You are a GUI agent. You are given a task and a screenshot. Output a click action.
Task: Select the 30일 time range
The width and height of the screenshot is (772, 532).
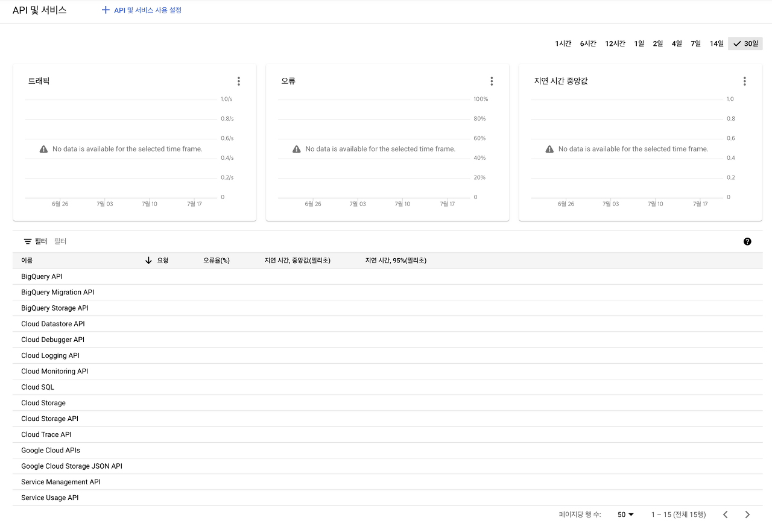745,43
